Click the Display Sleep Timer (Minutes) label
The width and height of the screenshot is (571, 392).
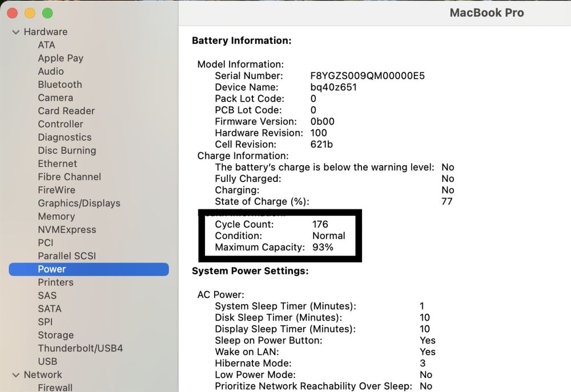point(285,329)
